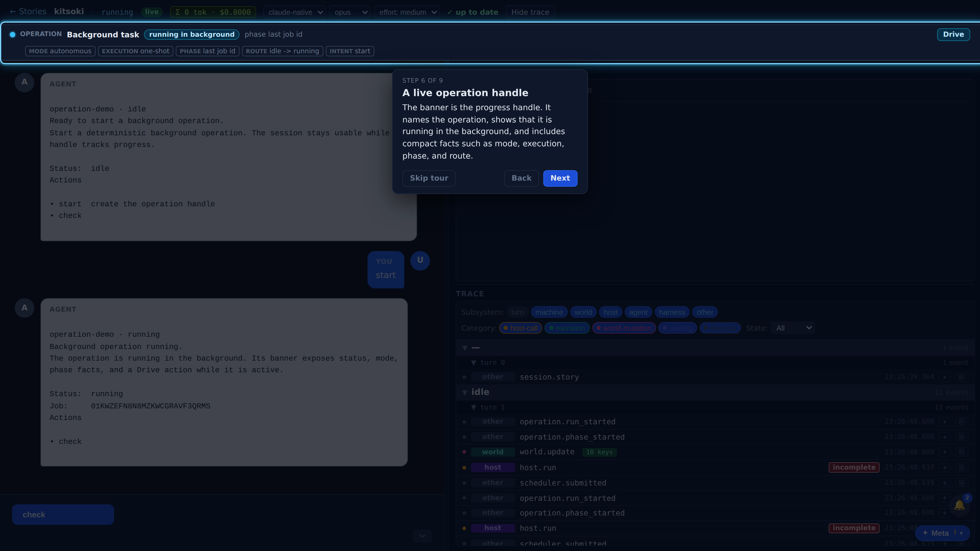Click the scroll-down chevron in chat
The width and height of the screenshot is (980, 551).
coord(422,536)
